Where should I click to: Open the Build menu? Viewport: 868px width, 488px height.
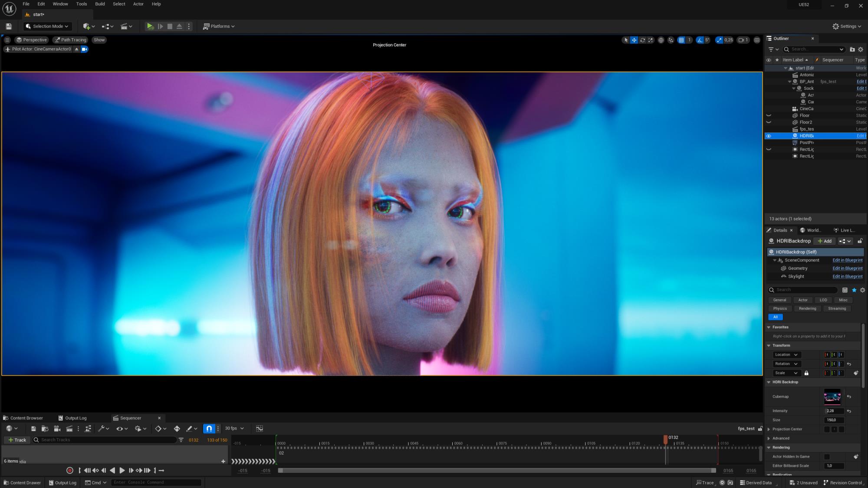[100, 4]
